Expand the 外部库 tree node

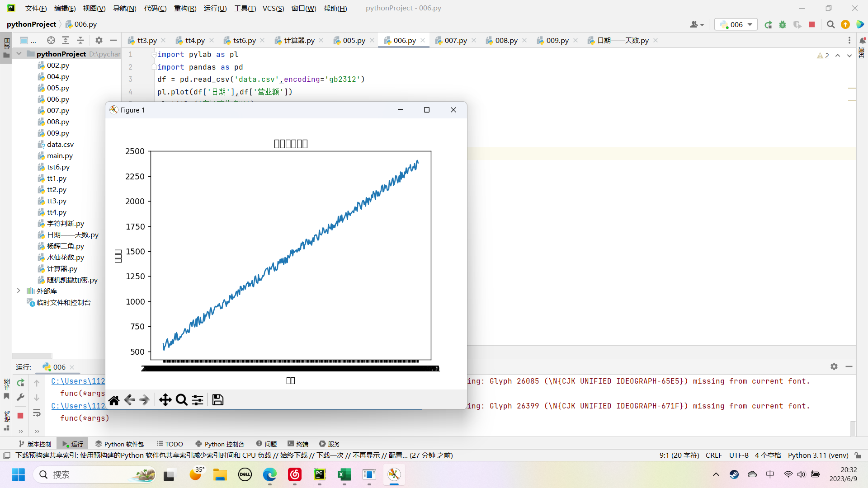[x=19, y=291]
